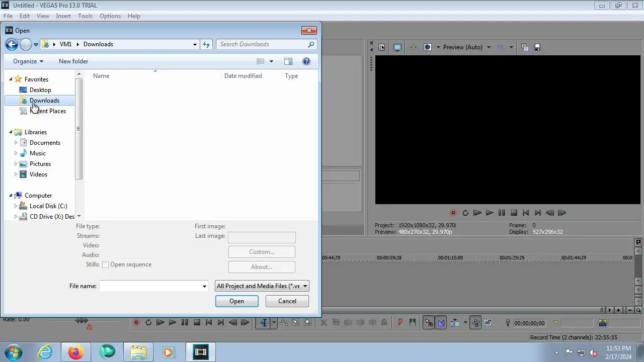
Task: Click Play From Start on timeline transport
Action: tap(160, 322)
